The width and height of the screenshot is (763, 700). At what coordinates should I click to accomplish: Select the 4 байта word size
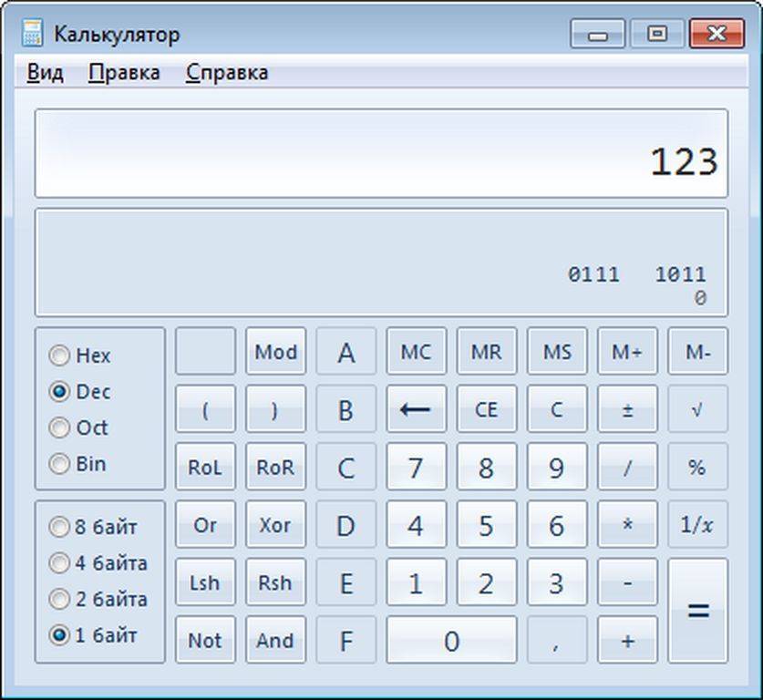[x=60, y=563]
